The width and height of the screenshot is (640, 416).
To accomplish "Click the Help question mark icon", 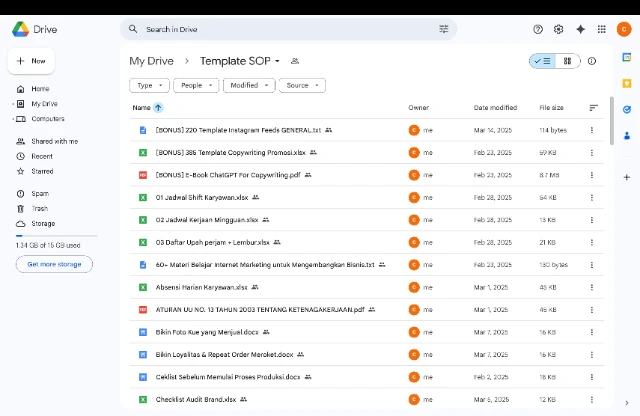I will [538, 30].
